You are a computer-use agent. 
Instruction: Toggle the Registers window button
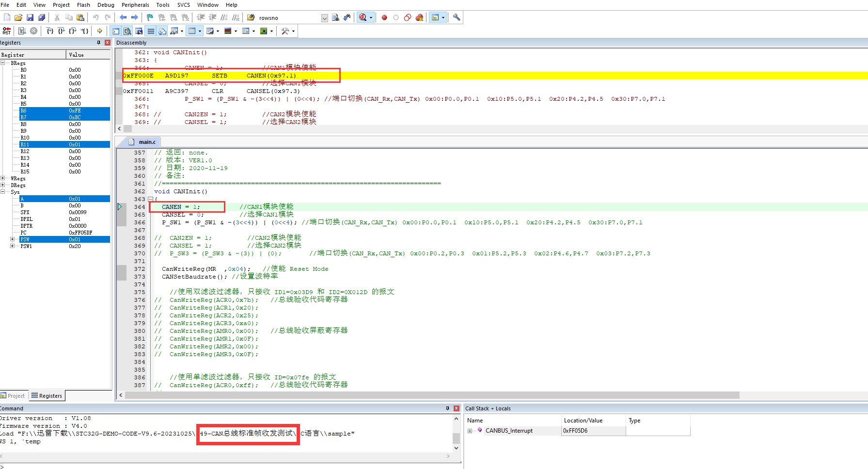tap(151, 31)
